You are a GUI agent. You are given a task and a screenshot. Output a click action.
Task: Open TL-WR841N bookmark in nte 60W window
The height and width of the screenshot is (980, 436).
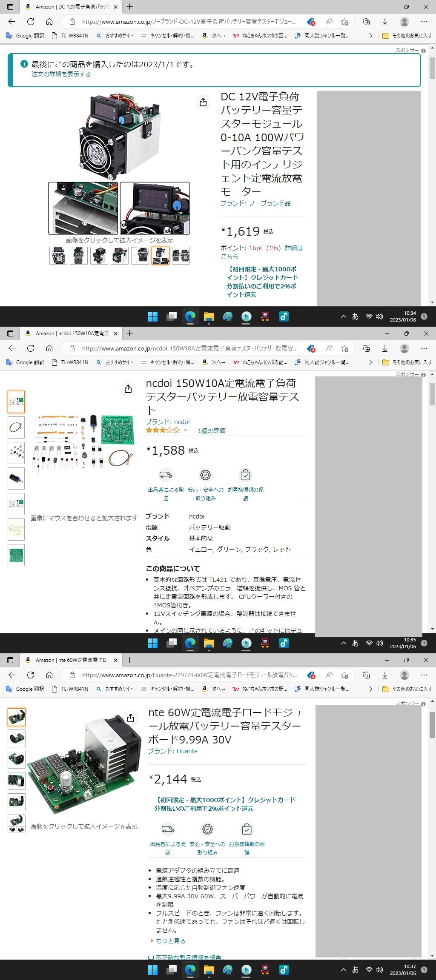point(70,689)
